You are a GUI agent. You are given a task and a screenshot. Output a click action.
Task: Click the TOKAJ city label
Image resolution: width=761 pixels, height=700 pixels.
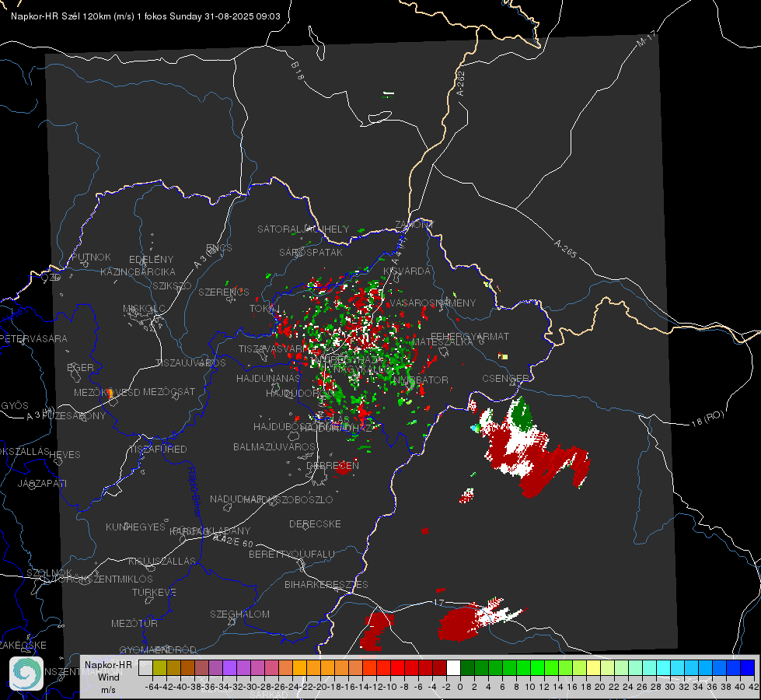[x=264, y=309]
